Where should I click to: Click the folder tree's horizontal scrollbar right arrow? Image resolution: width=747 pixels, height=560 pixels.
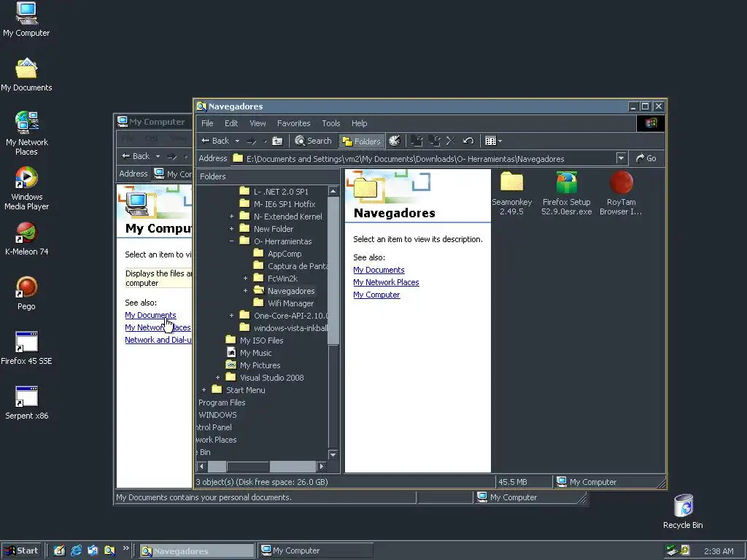[x=322, y=466]
